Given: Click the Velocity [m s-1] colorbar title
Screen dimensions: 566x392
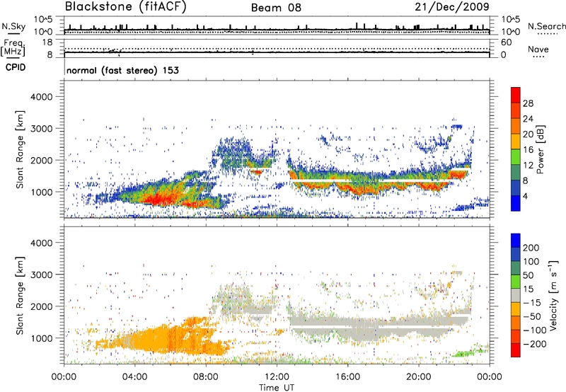Looking at the screenshot, I should coord(553,295).
